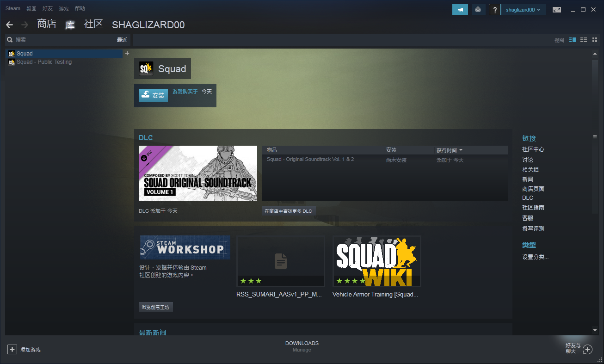The width and height of the screenshot is (604, 364).
Task: Switch to 库 tab
Action: tap(70, 25)
